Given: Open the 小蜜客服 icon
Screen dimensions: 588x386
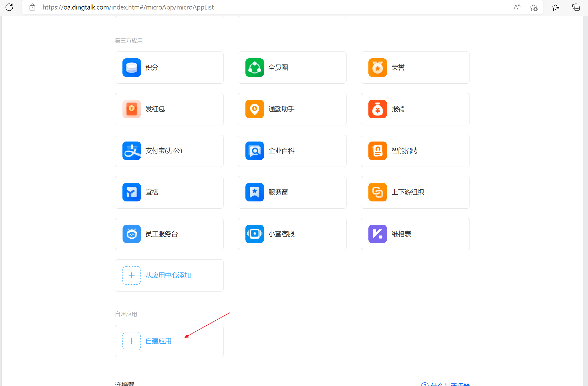Looking at the screenshot, I should click(x=255, y=234).
